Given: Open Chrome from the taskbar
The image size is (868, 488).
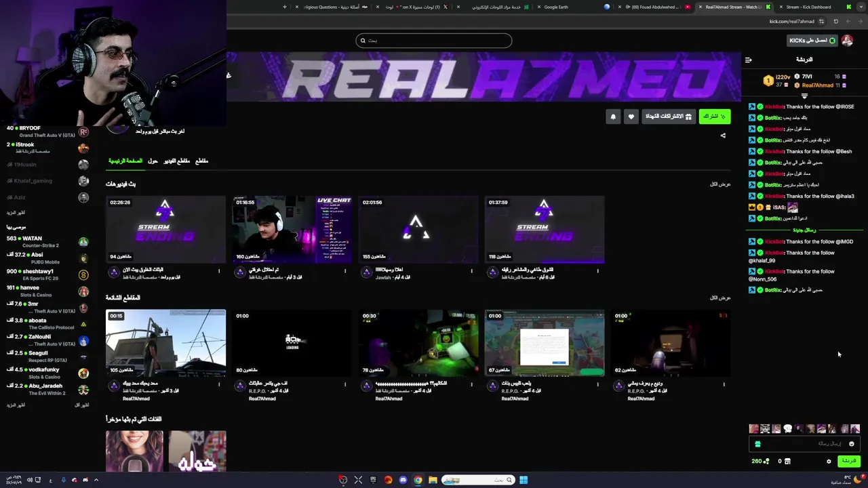Looking at the screenshot, I should pyautogui.click(x=418, y=480).
